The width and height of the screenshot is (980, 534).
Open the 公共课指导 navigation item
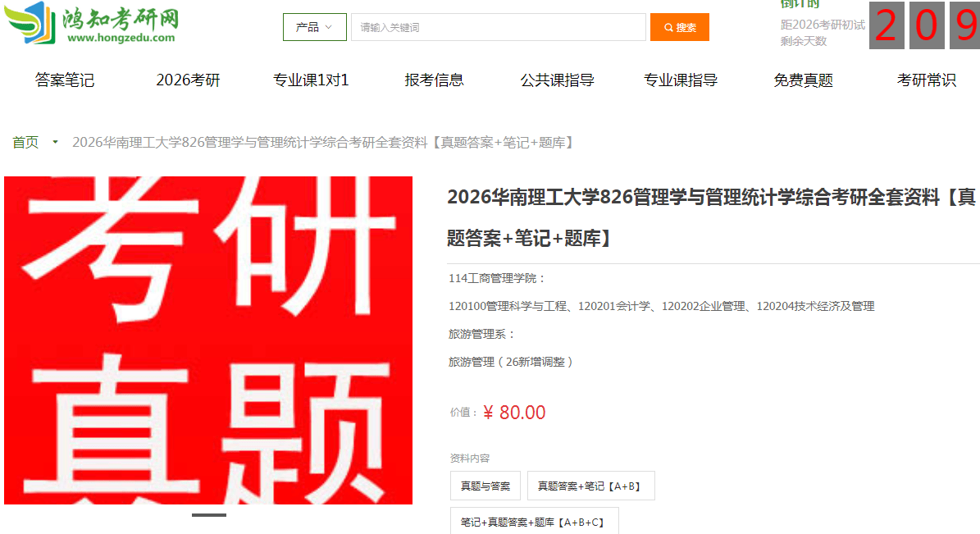pos(558,80)
